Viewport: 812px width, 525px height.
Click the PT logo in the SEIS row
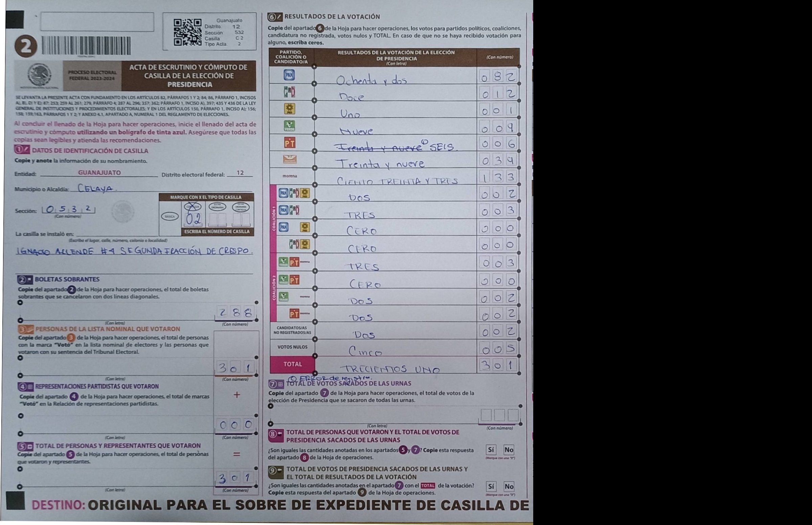[289, 143]
